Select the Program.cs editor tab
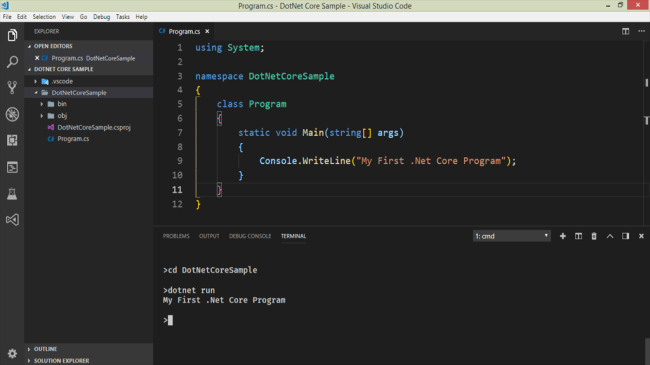 (184, 31)
